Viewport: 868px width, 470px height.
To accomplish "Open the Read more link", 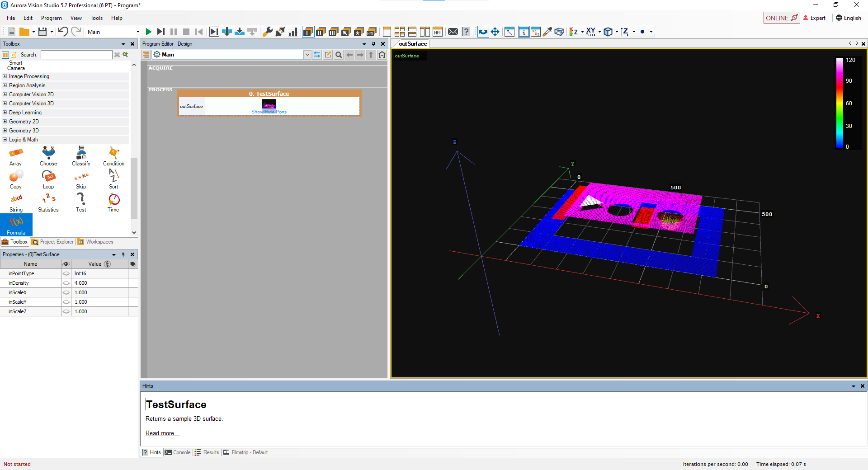I will [x=162, y=433].
